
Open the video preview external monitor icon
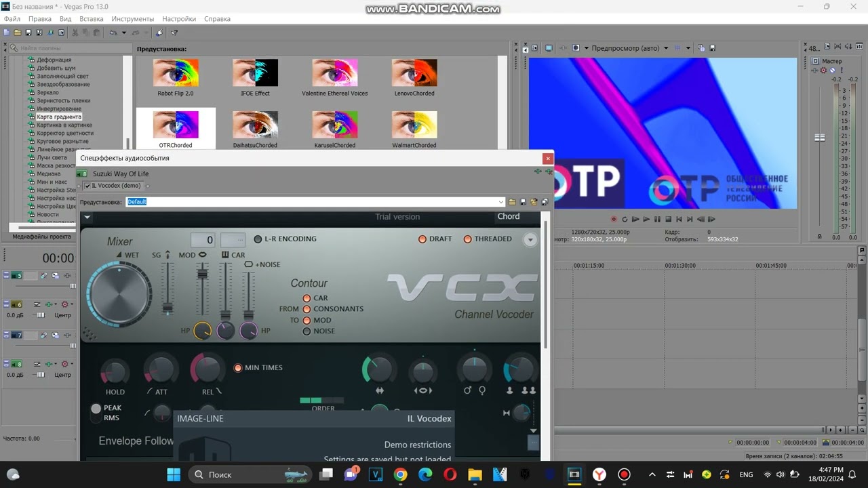click(x=549, y=48)
